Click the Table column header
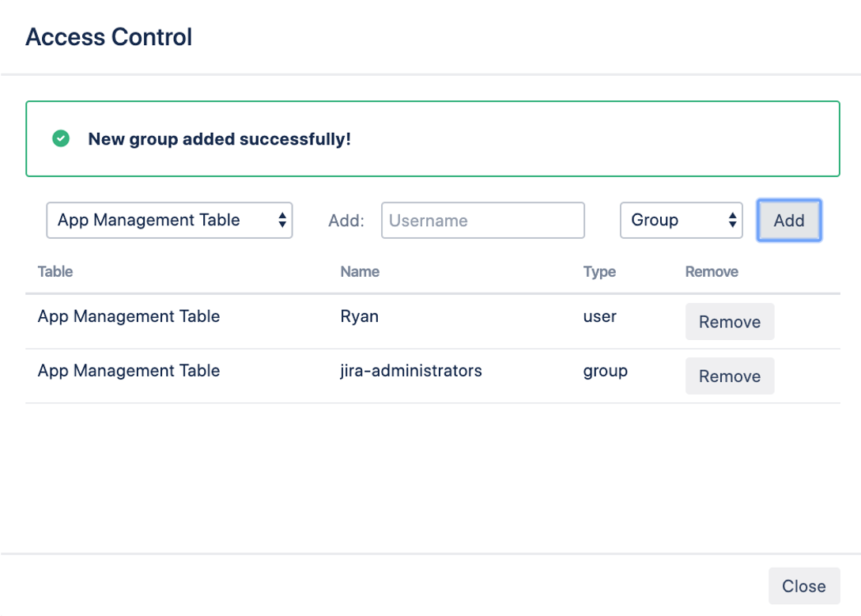This screenshot has width=861, height=616. point(55,272)
